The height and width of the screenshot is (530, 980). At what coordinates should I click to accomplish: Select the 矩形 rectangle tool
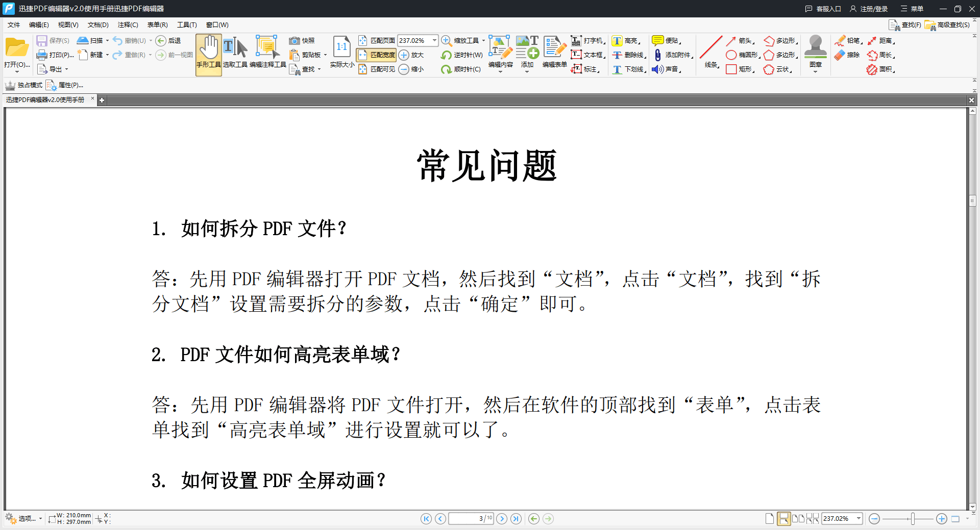pos(740,69)
